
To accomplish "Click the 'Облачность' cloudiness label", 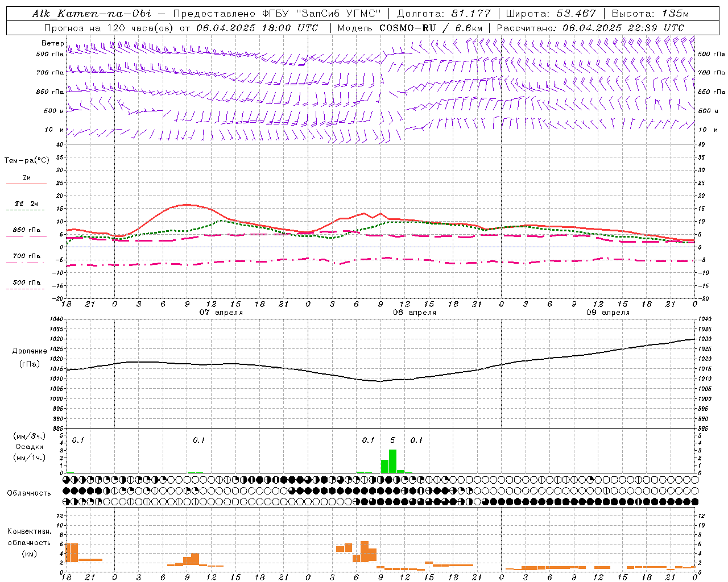I will coord(29,493).
